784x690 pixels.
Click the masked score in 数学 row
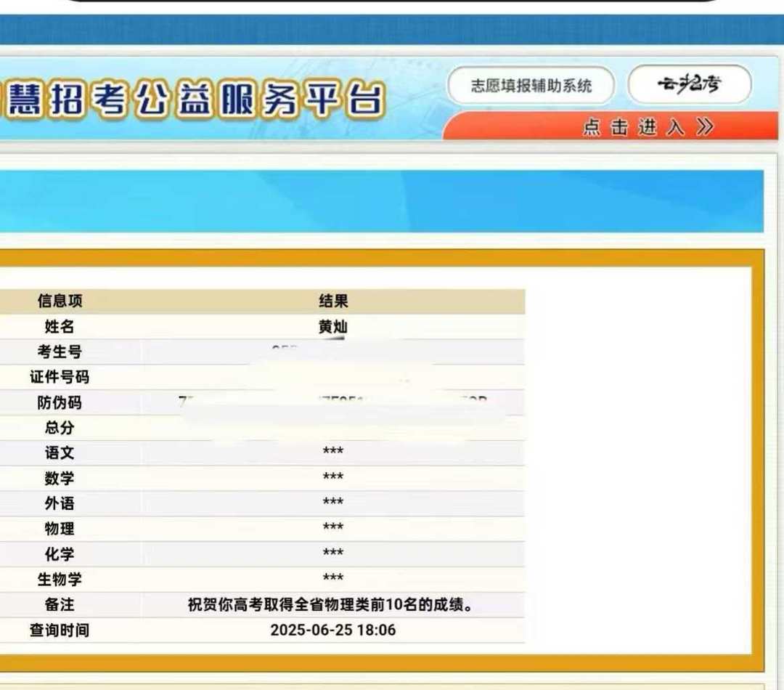(x=333, y=478)
